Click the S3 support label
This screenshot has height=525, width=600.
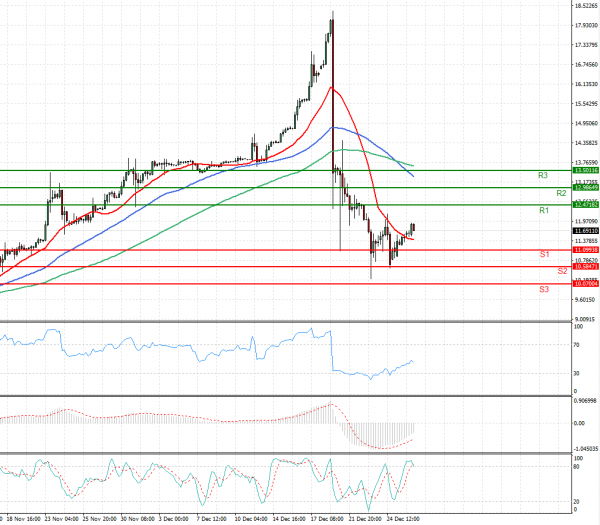coord(544,289)
